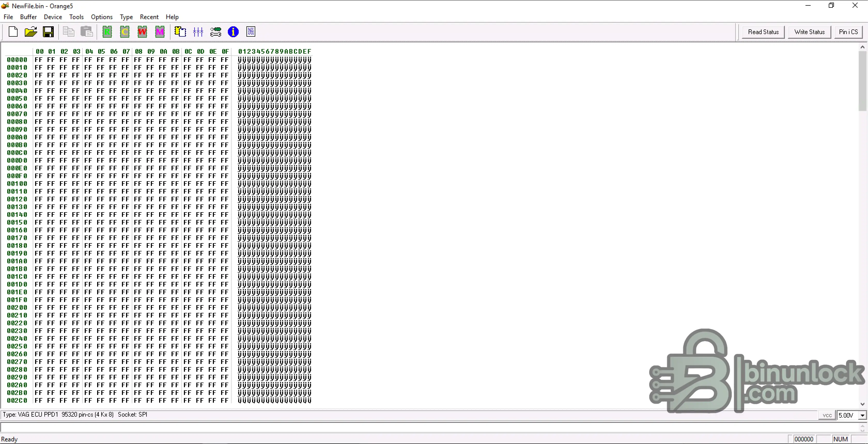The width and height of the screenshot is (868, 444).
Task: Compare chip using the yellow C icon
Action: point(125,32)
